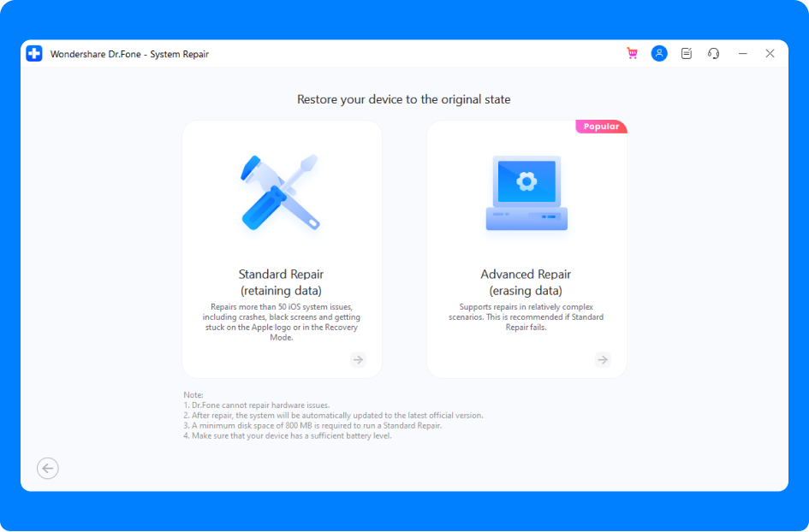
Task: Click the Dr.Fone app logo
Action: pyautogui.click(x=34, y=54)
